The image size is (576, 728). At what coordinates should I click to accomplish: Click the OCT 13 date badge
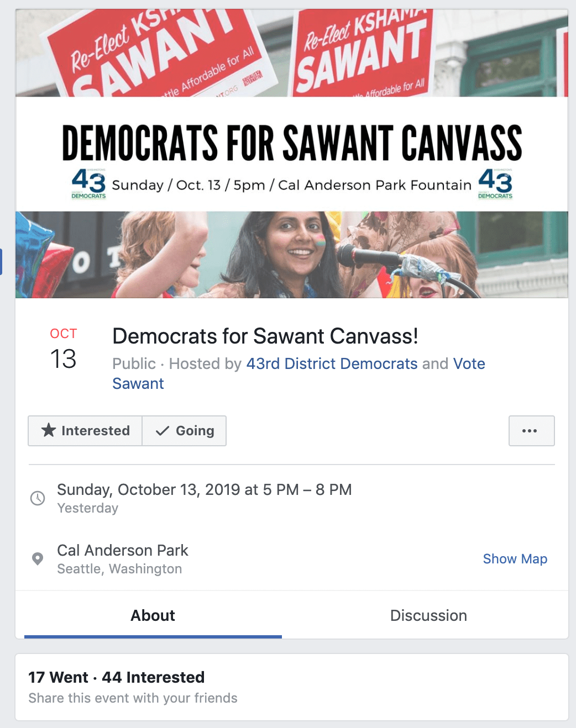pos(64,349)
